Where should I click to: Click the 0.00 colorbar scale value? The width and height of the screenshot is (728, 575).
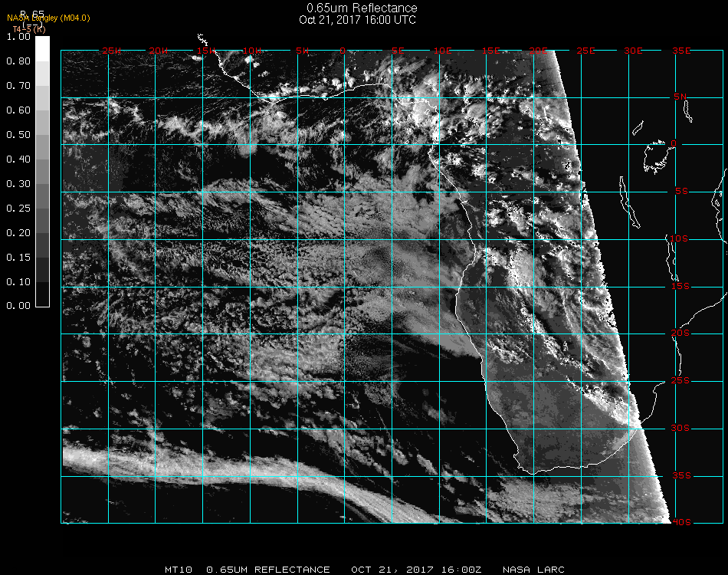18,306
